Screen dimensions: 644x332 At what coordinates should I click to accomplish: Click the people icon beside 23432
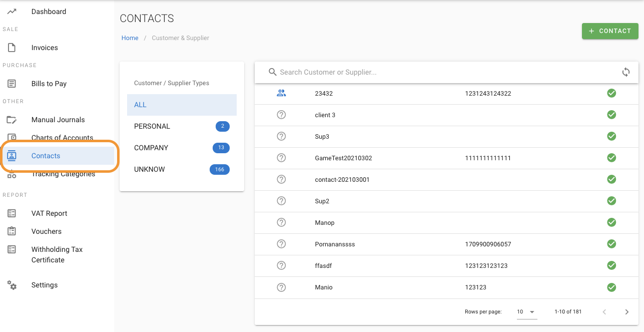tap(281, 93)
